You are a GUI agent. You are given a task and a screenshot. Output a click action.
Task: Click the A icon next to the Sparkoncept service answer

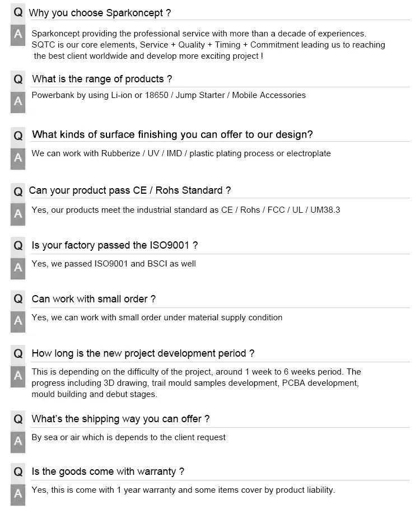pyautogui.click(x=18, y=35)
